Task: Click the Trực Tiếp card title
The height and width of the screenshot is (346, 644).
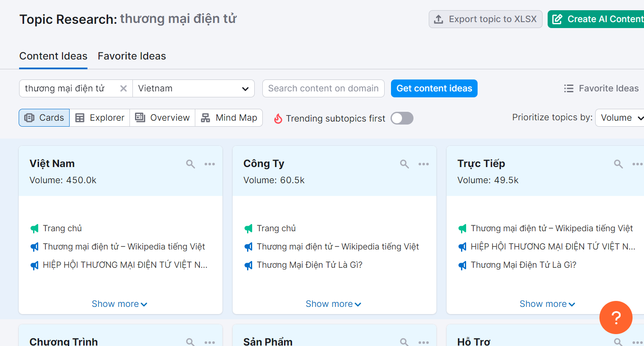Action: (x=481, y=164)
